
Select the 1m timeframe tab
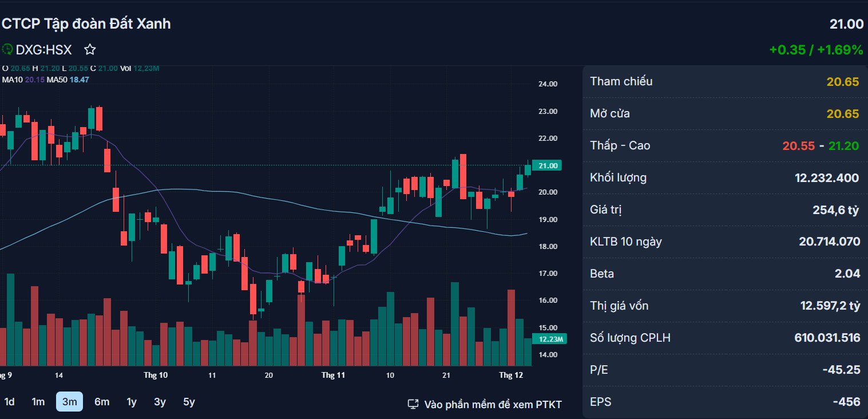click(38, 402)
